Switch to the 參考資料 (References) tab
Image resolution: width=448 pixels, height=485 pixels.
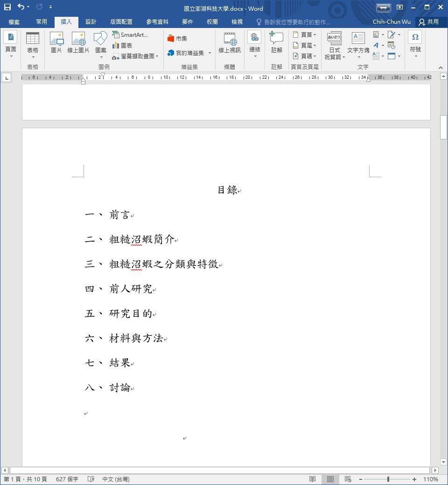tap(157, 21)
